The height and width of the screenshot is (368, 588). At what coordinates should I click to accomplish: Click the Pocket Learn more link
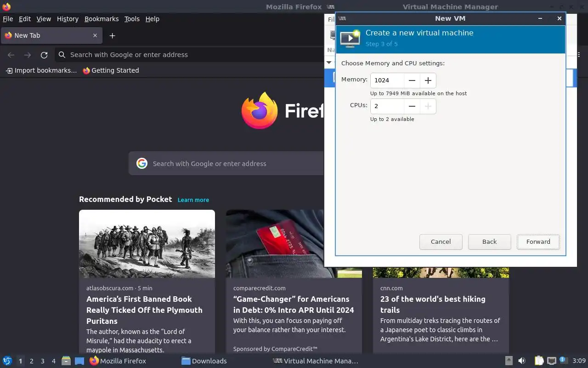[x=193, y=200]
